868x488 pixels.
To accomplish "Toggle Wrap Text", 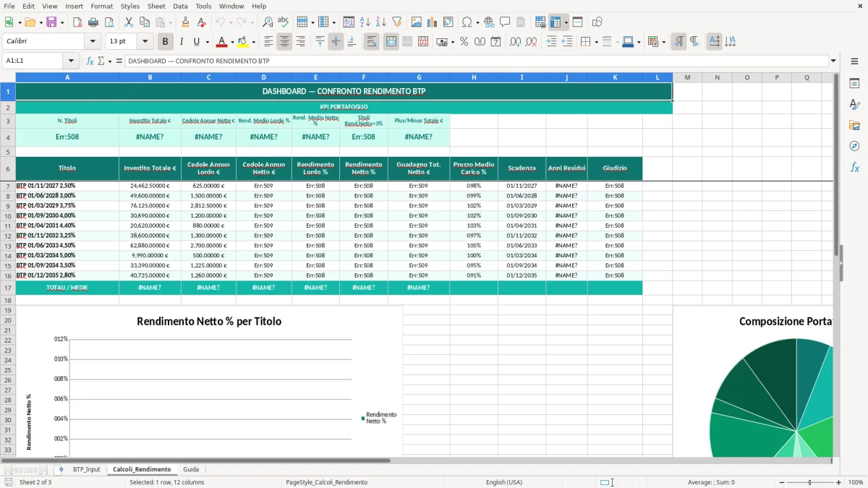I will tap(372, 42).
